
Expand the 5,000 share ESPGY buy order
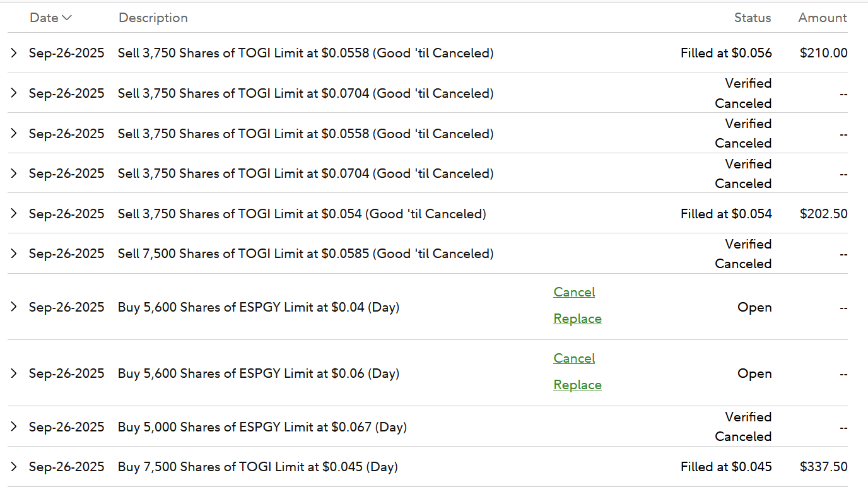14,427
